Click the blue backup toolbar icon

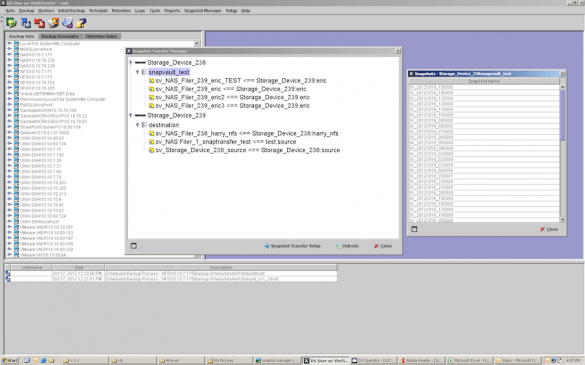point(26,23)
